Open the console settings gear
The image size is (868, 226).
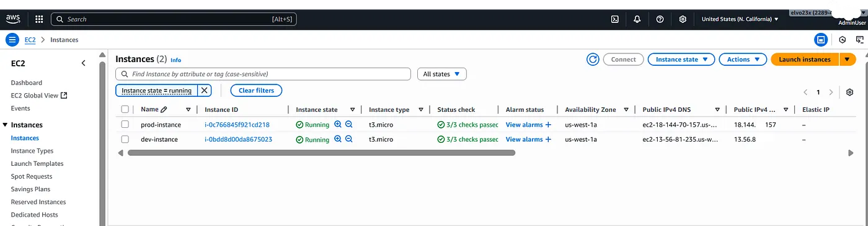(x=683, y=19)
